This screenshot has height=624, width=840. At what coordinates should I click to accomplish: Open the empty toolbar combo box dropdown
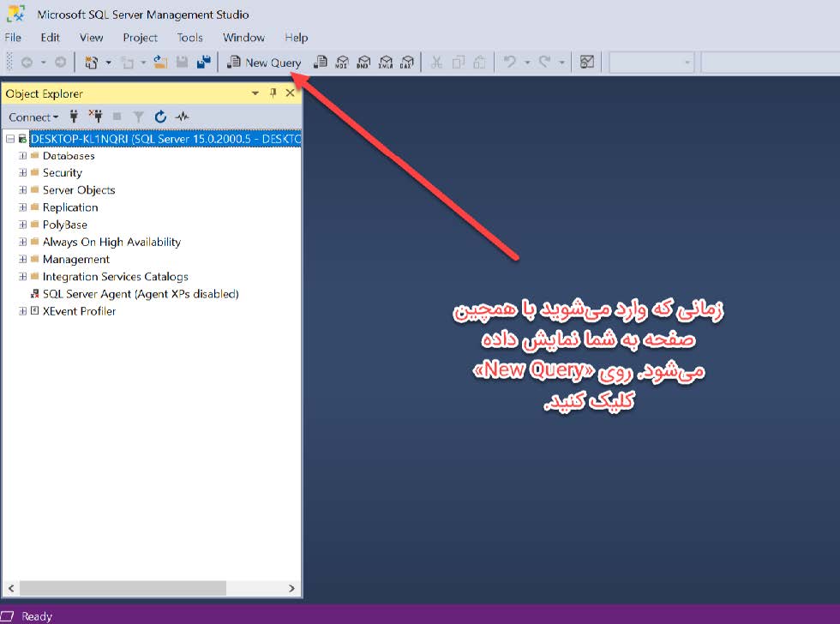click(x=687, y=63)
